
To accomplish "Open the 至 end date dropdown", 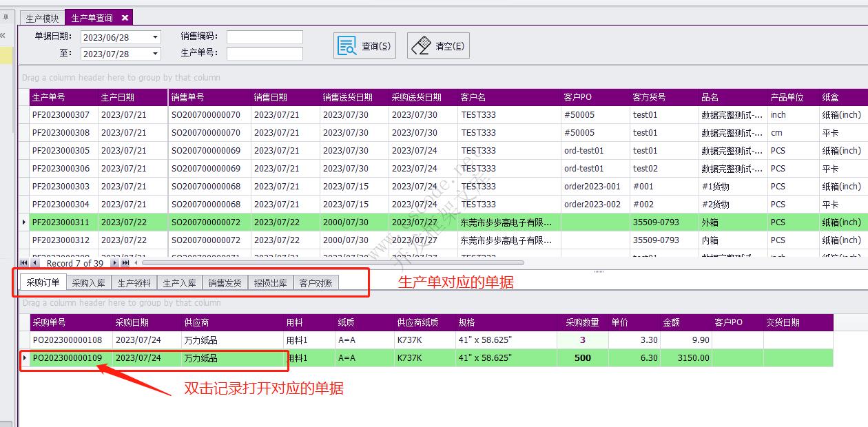I will click(x=156, y=53).
